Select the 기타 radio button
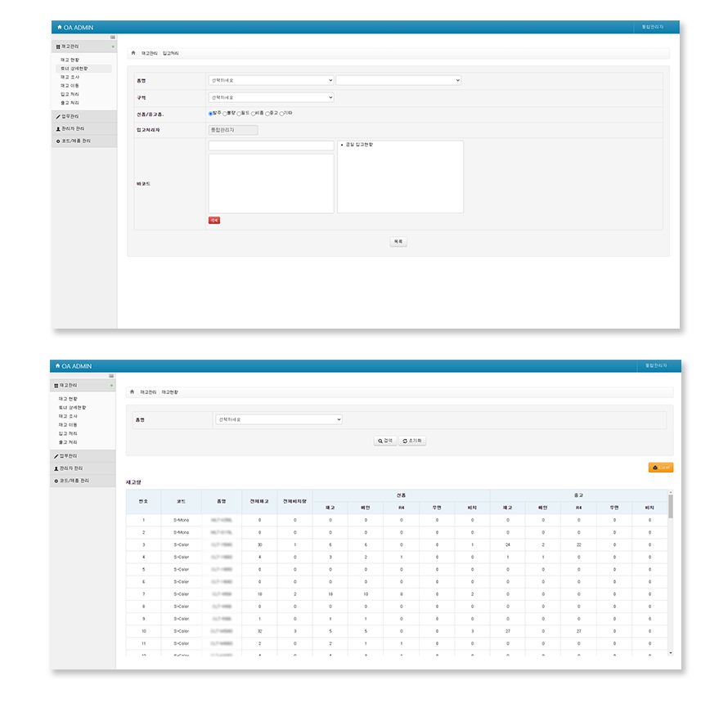The width and height of the screenshot is (728, 703). pos(281,114)
